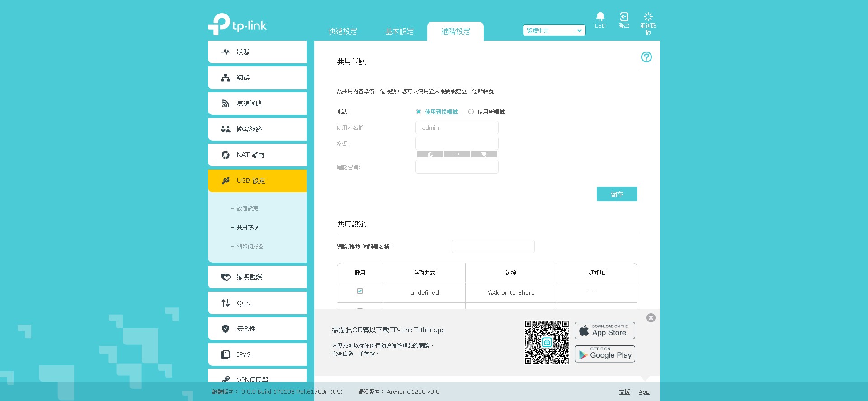Click the Tether QR code
This screenshot has height=401, width=868.
tap(547, 342)
